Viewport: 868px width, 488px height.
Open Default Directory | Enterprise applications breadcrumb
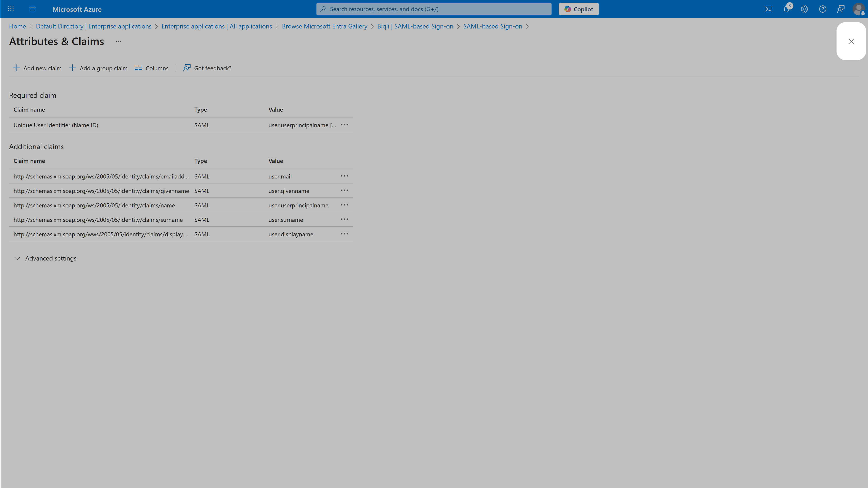coord(94,26)
